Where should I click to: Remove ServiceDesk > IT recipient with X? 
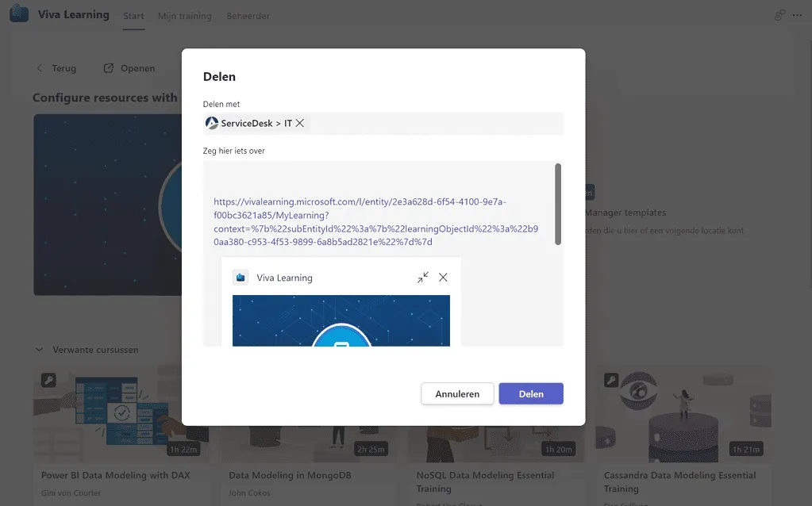[300, 123]
